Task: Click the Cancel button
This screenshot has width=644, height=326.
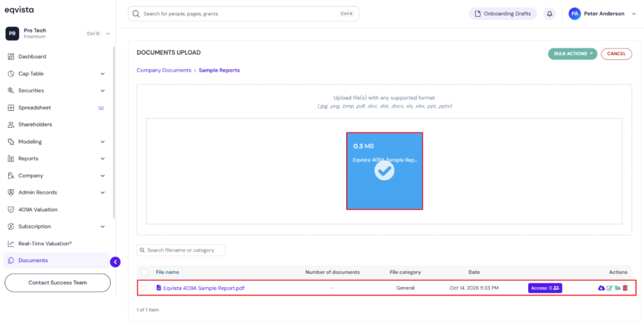Action: [x=616, y=54]
